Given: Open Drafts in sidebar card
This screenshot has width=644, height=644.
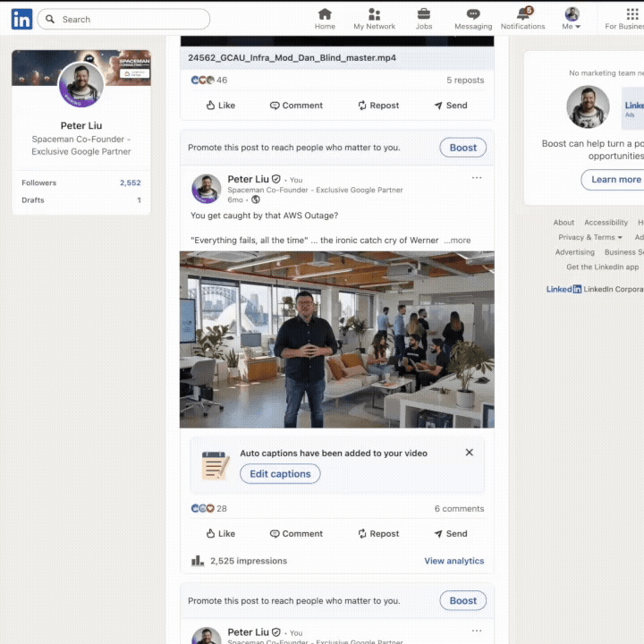Looking at the screenshot, I should pos(81,200).
